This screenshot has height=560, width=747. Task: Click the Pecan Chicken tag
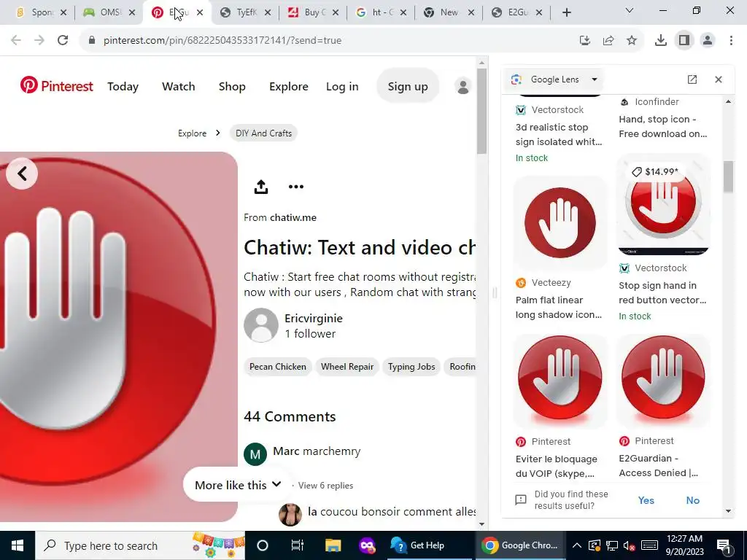click(x=278, y=367)
